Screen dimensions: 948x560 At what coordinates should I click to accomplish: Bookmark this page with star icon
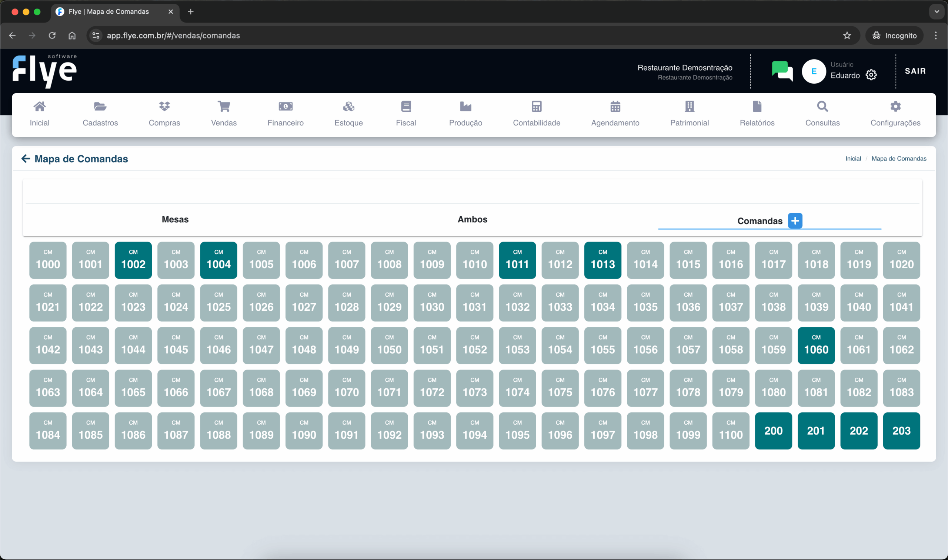point(847,36)
